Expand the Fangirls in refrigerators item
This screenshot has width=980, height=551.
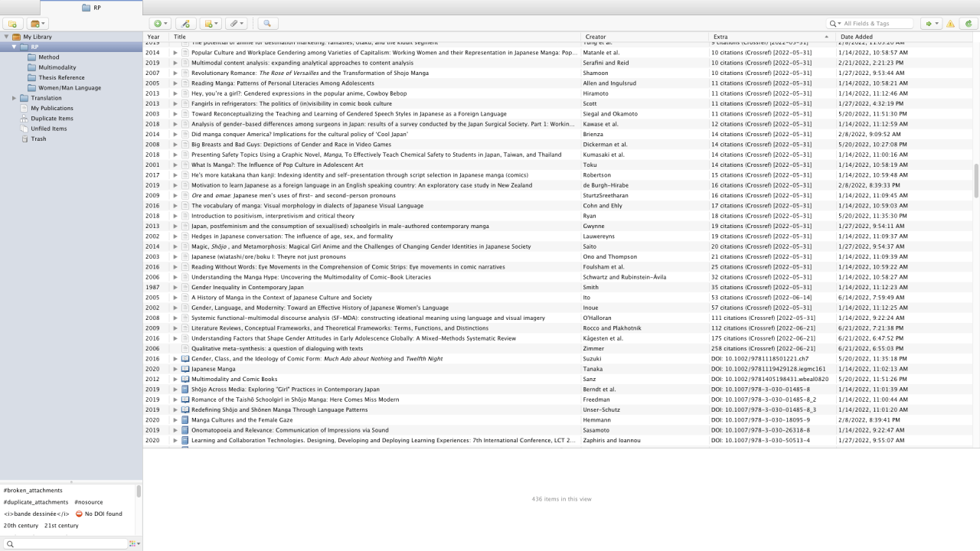(x=175, y=103)
